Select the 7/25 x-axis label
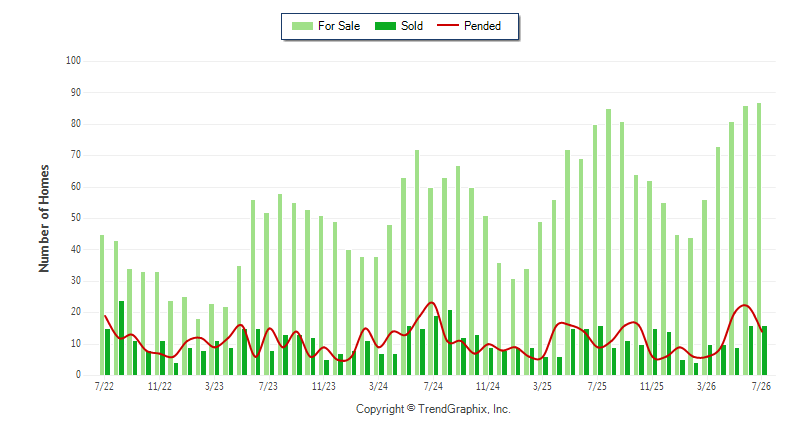 (597, 386)
